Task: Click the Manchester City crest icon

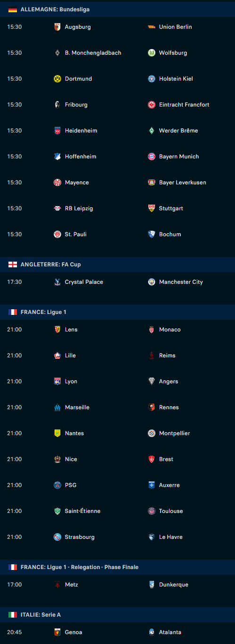Action: (x=152, y=282)
